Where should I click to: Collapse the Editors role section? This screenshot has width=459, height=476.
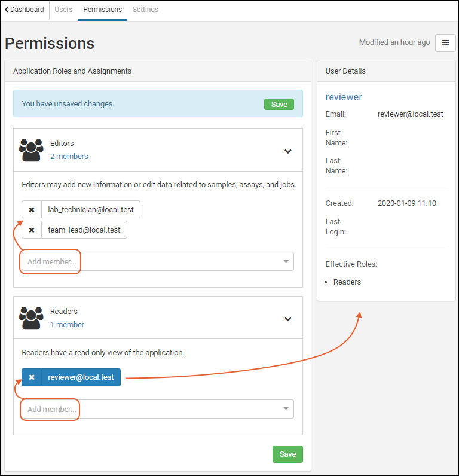(x=288, y=151)
